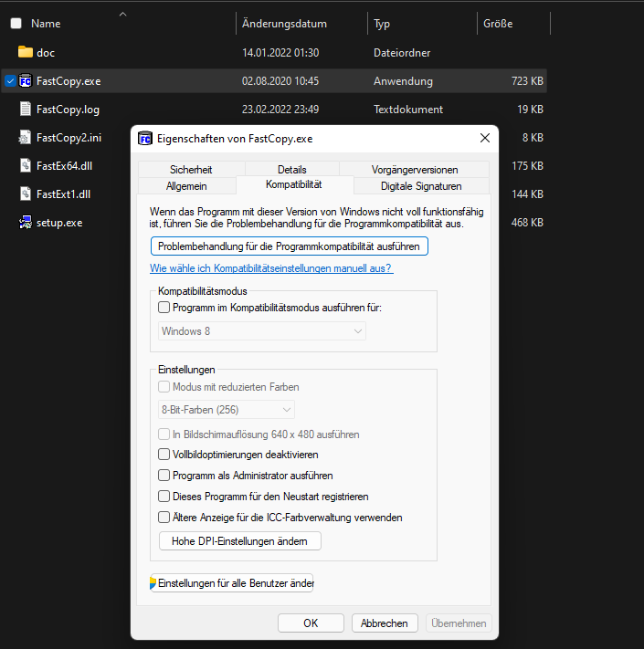Select the FastExt1.dll file name
Image resolution: width=644 pixels, height=649 pixels.
click(x=63, y=194)
